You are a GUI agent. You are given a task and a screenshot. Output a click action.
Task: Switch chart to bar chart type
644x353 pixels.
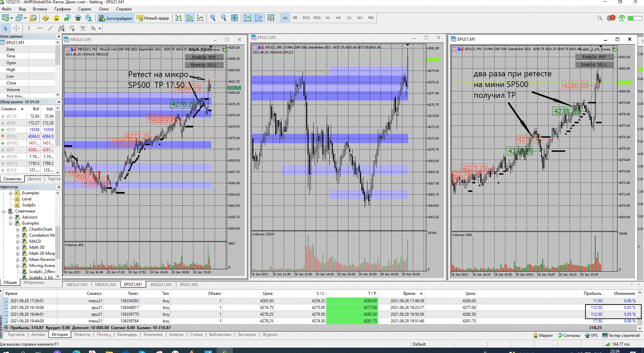coord(179,18)
